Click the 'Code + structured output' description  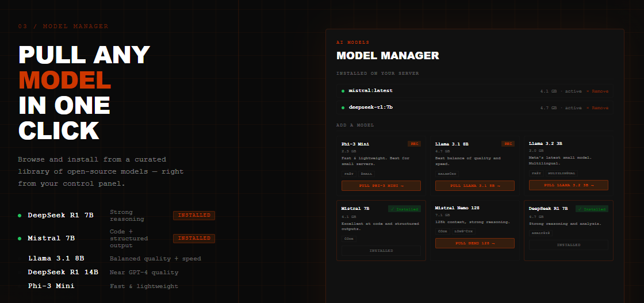[129, 239]
